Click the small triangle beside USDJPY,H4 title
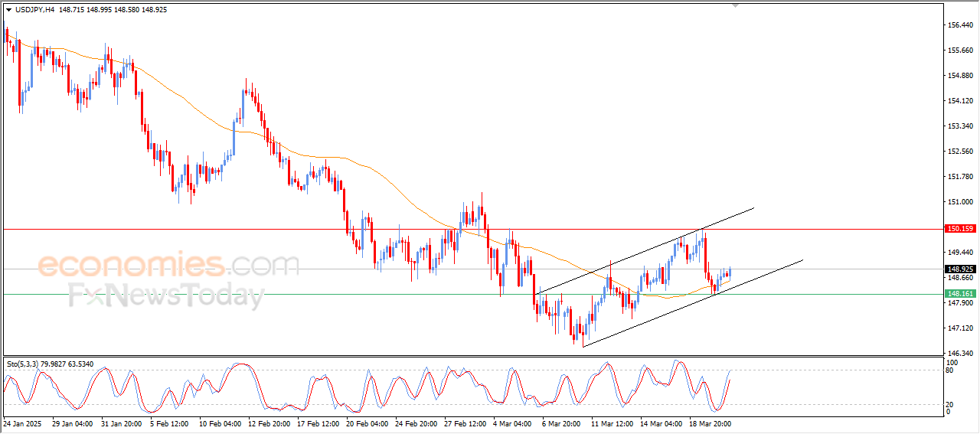Image resolution: width=980 pixels, height=434 pixels. click(x=8, y=10)
